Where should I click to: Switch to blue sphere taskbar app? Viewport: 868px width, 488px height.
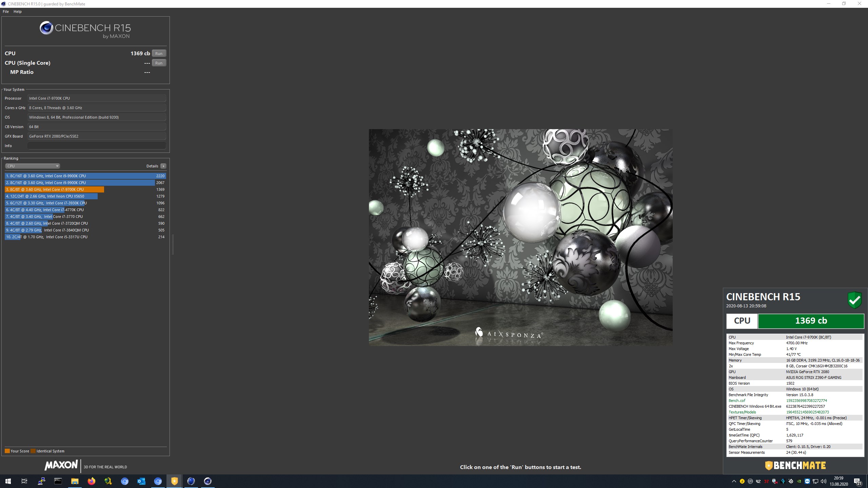(x=191, y=481)
